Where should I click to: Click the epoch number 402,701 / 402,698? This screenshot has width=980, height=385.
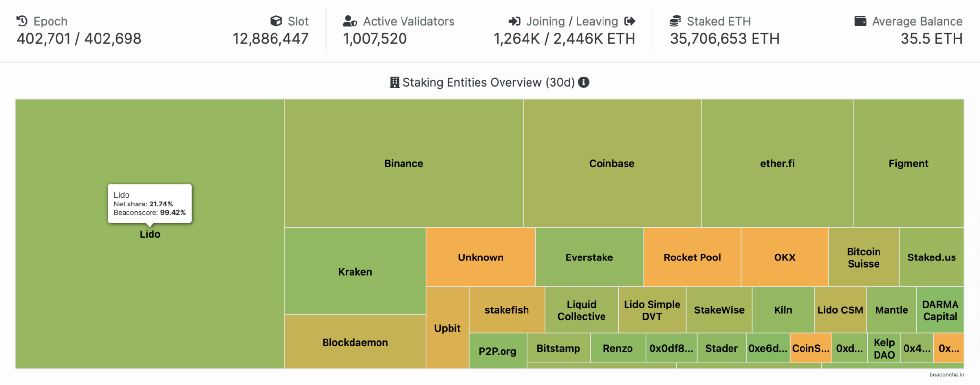[79, 39]
